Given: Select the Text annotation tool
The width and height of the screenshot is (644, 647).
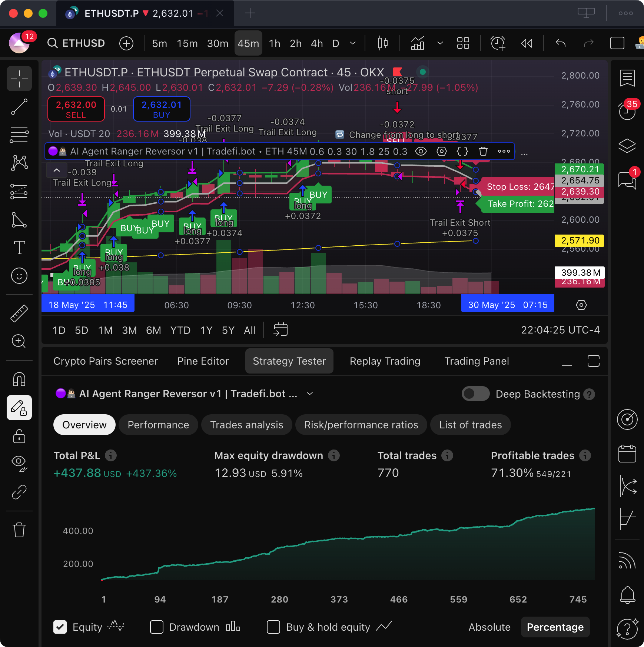Looking at the screenshot, I should [x=19, y=248].
